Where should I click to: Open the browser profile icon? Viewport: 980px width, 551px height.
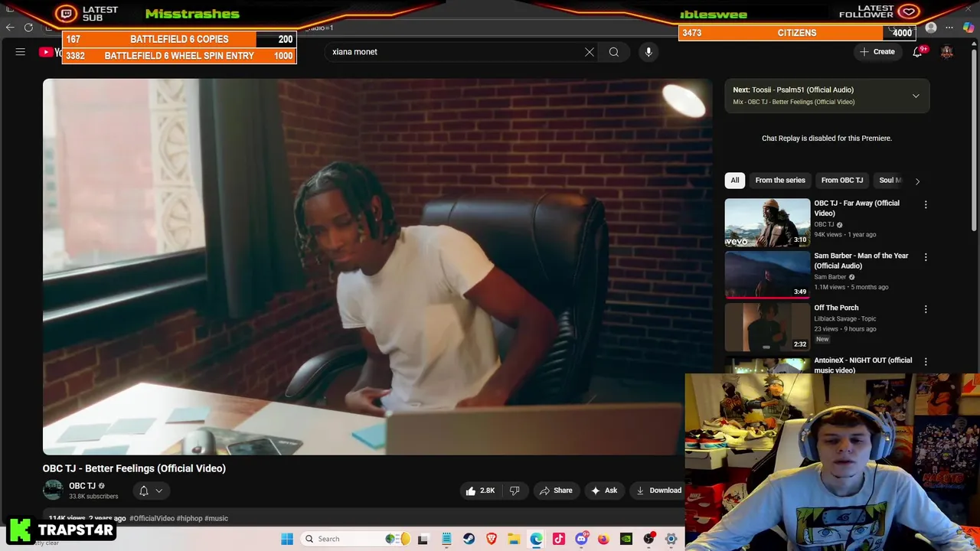click(x=931, y=28)
